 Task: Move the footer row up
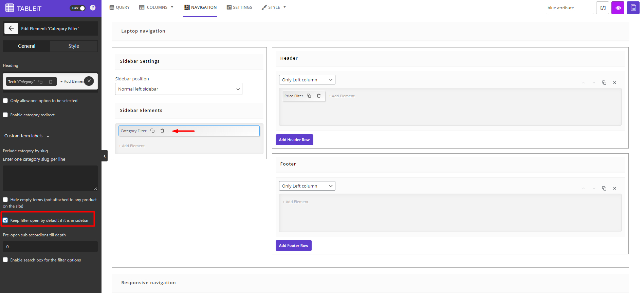pos(583,189)
